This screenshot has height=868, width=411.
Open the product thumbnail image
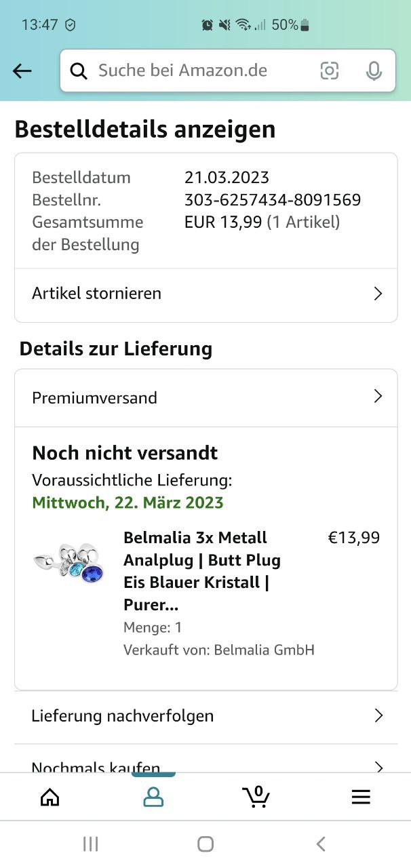[68, 562]
